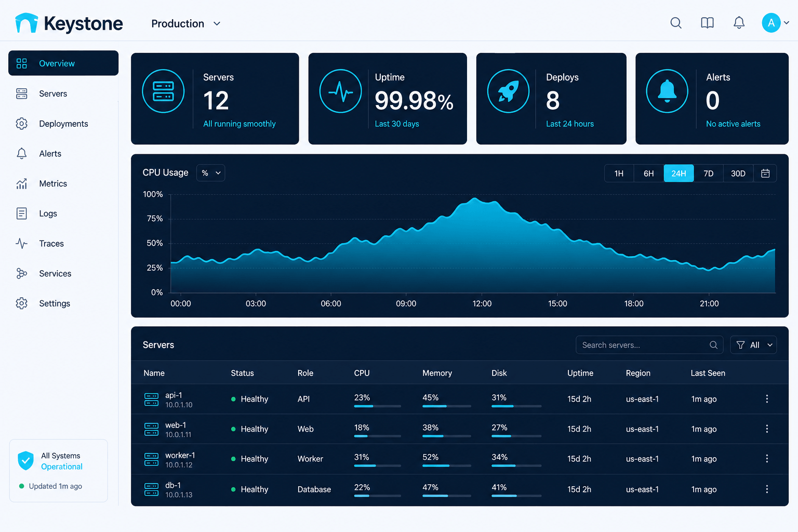Screen dimensions: 798x532
Task: Select the 30D time range
Action: click(x=738, y=174)
